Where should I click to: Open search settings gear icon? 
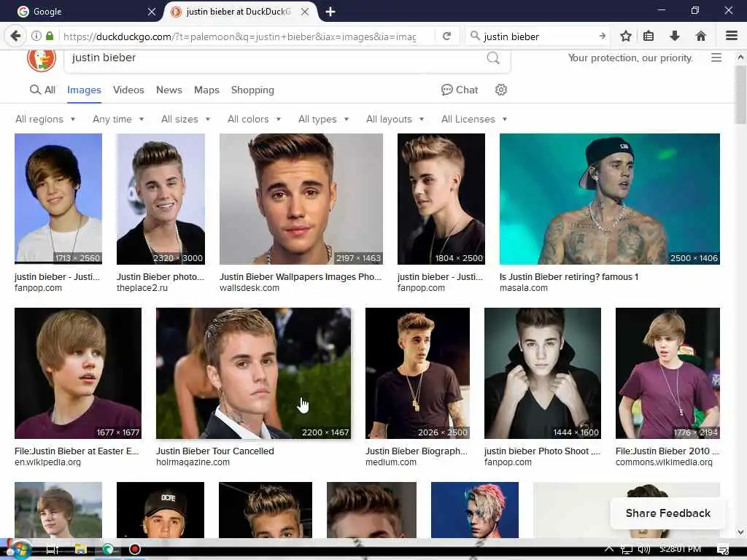(x=500, y=90)
